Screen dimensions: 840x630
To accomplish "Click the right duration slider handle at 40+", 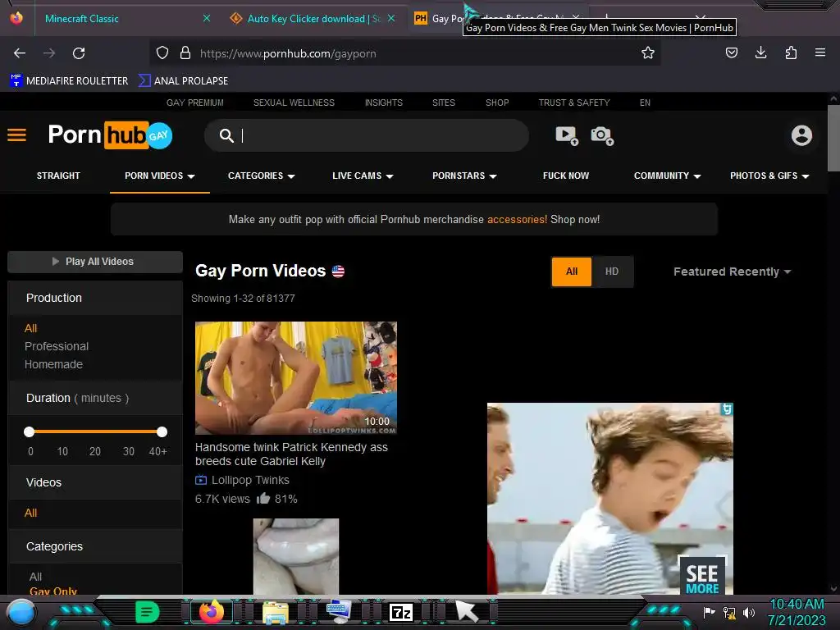I will (162, 431).
